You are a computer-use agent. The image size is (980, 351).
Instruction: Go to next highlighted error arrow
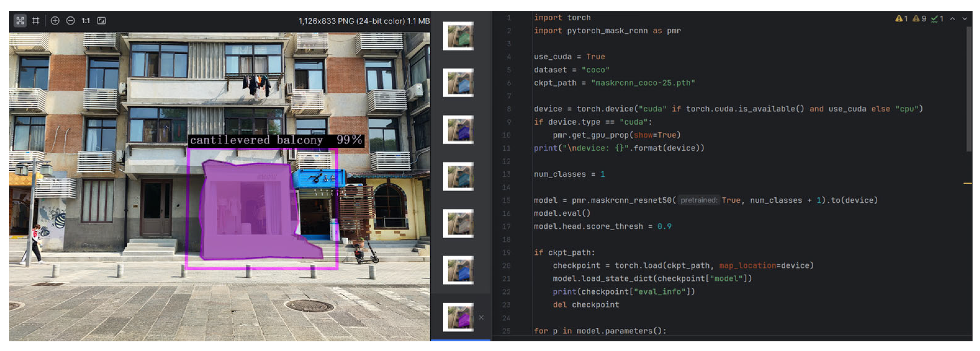click(964, 18)
